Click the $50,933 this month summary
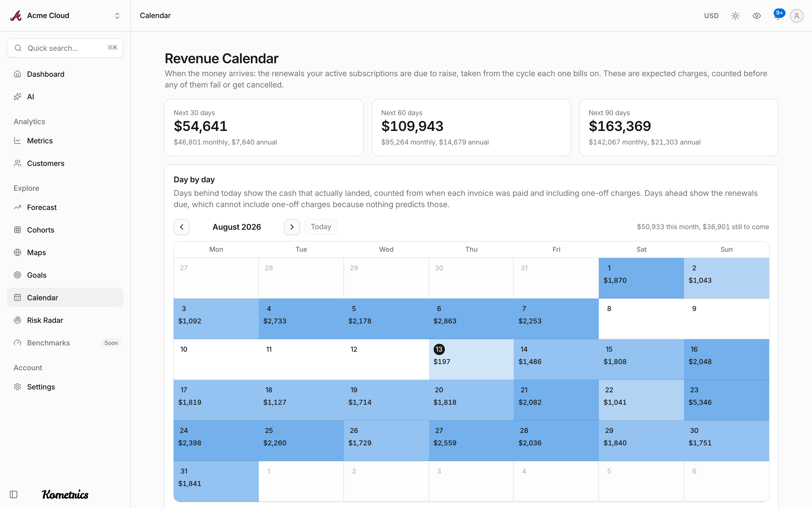 (703, 227)
